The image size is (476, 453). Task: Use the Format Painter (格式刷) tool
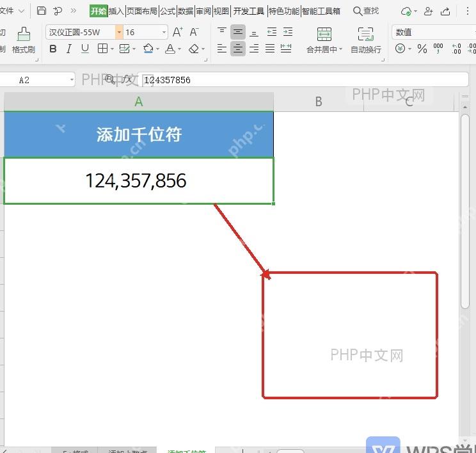coord(24,40)
